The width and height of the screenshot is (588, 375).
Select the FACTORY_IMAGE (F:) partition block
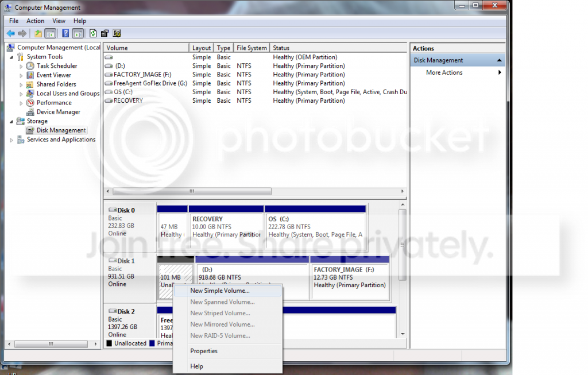[x=350, y=277]
